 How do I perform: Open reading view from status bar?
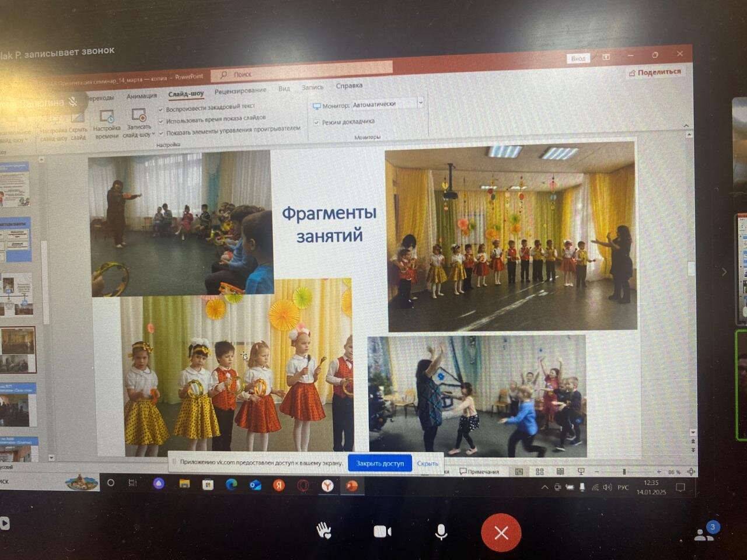click(560, 471)
